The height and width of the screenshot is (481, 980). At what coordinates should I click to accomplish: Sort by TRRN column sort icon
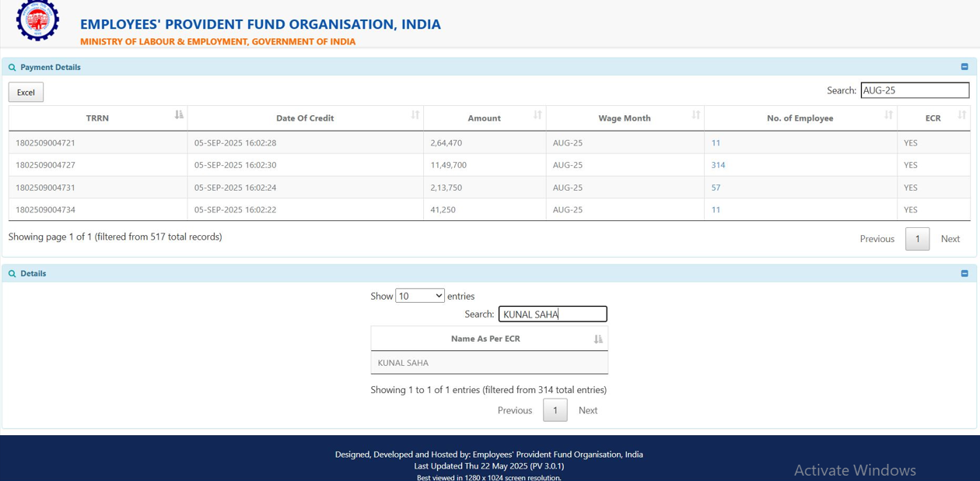(x=179, y=115)
